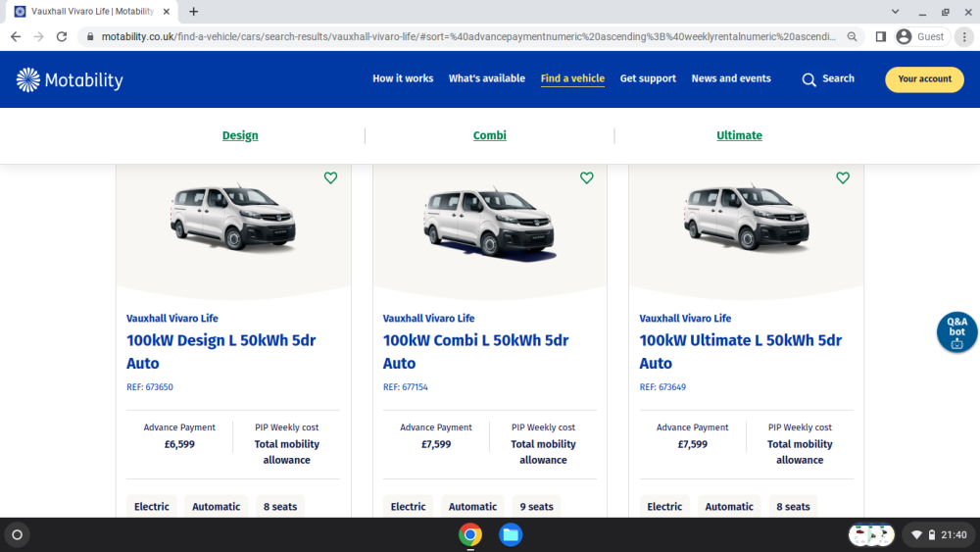Click £6,599 advance payment value
Screen dimensions: 980x552
[x=179, y=444]
